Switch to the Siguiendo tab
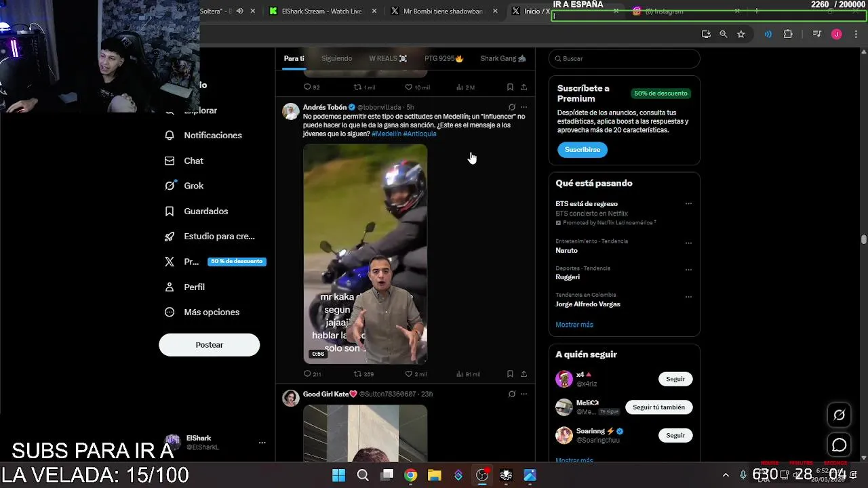This screenshot has width=868, height=488. coord(336,58)
